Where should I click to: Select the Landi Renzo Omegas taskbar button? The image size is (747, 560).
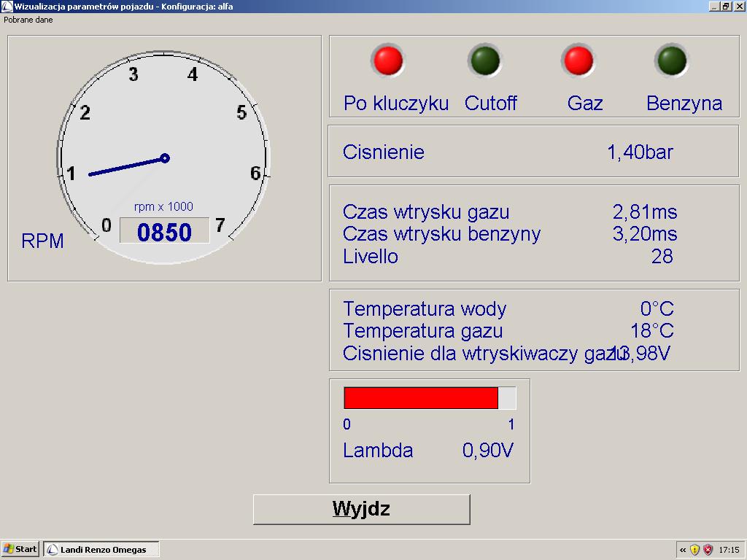point(101,549)
